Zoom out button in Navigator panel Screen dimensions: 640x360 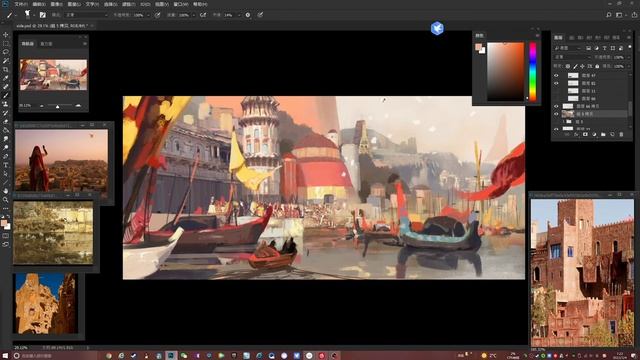click(42, 106)
